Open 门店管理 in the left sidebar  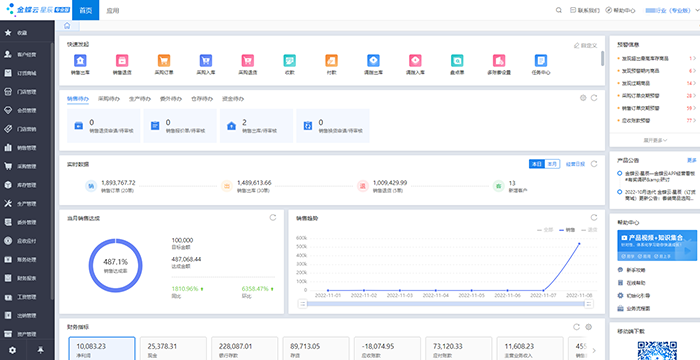[27, 92]
